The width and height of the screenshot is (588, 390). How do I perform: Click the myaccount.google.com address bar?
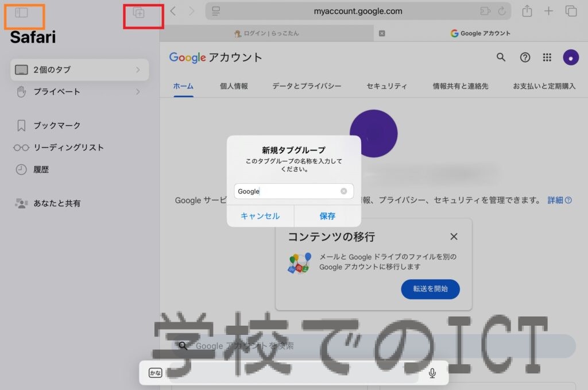(x=358, y=11)
